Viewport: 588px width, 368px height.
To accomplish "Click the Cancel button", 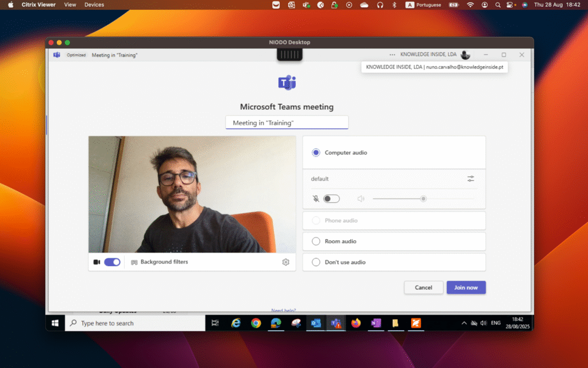I will 423,287.
